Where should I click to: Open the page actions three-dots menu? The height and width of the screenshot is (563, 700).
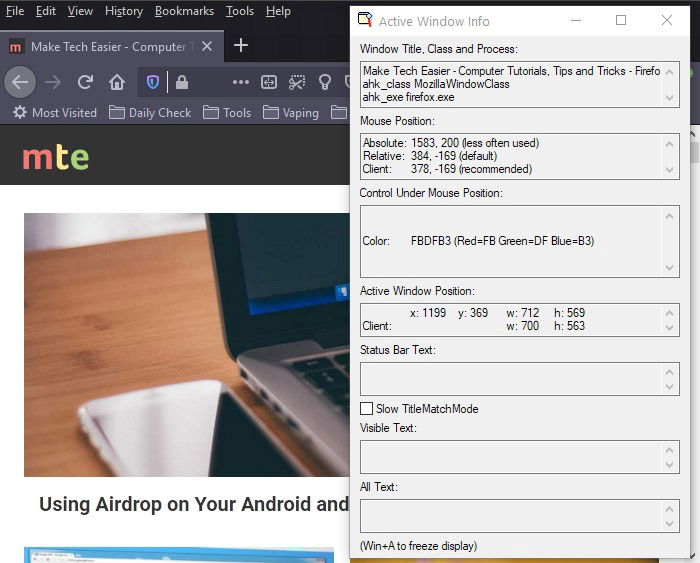tap(241, 82)
